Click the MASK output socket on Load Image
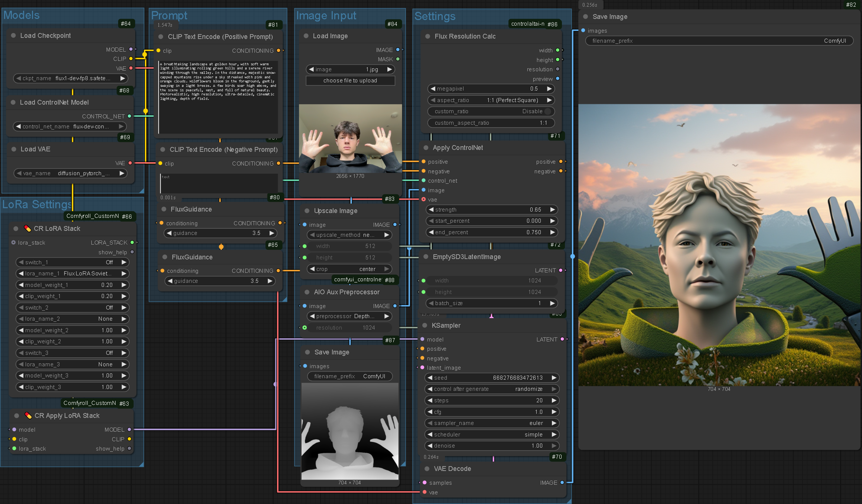 pyautogui.click(x=398, y=59)
